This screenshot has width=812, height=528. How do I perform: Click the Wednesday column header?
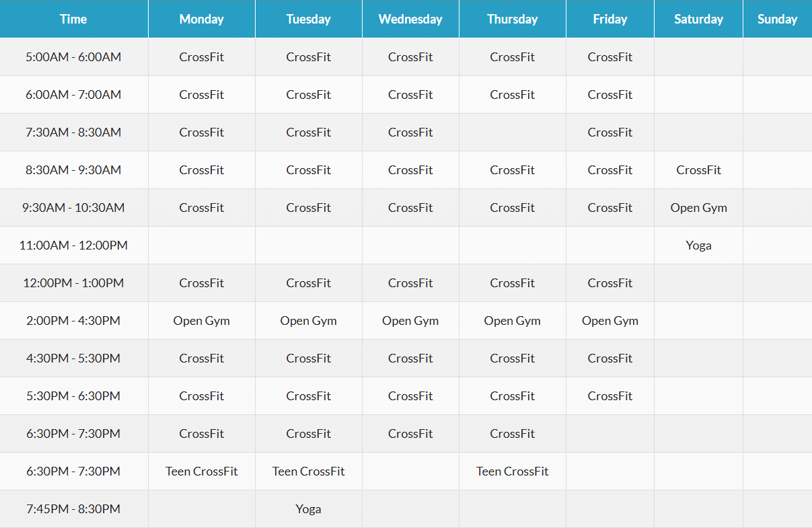point(410,19)
